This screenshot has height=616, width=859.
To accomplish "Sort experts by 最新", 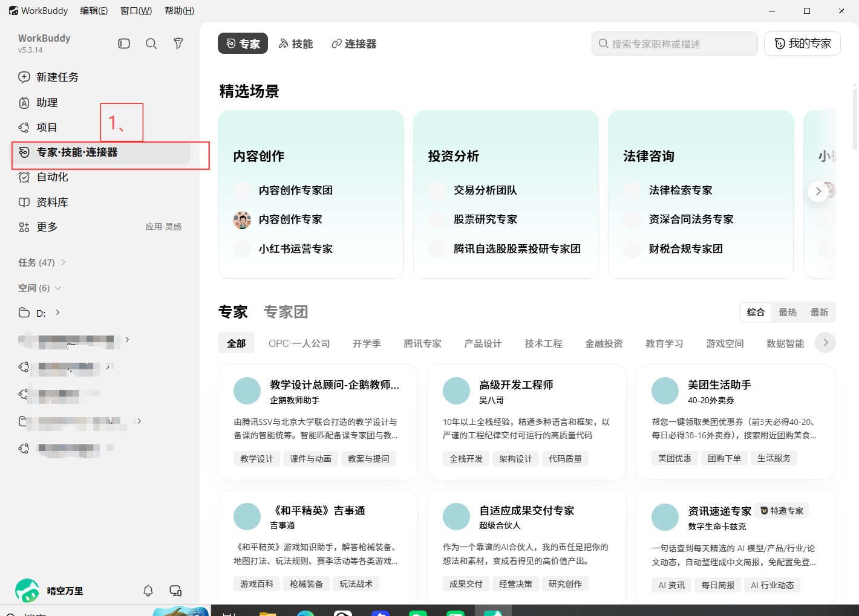I will 819,312.
